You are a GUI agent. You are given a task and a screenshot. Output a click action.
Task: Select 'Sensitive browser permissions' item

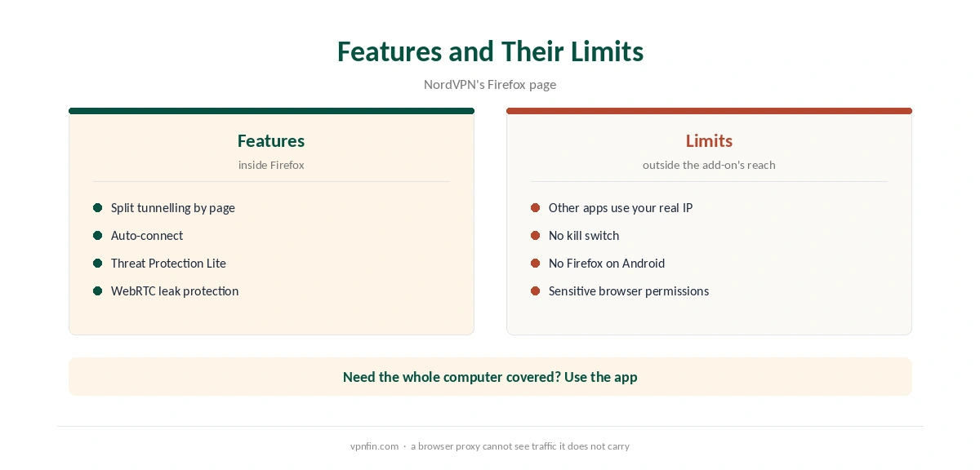click(x=629, y=290)
